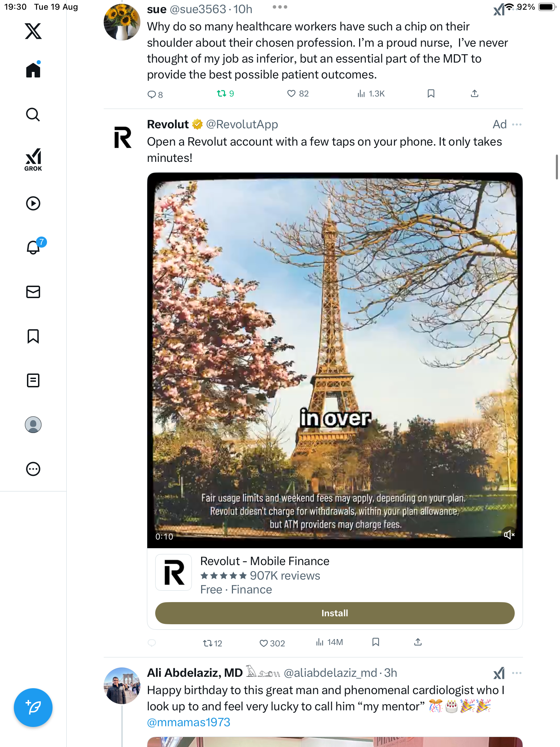Open the @mmamas1973 mention link
Image resolution: width=560 pixels, height=747 pixels.
tap(189, 722)
